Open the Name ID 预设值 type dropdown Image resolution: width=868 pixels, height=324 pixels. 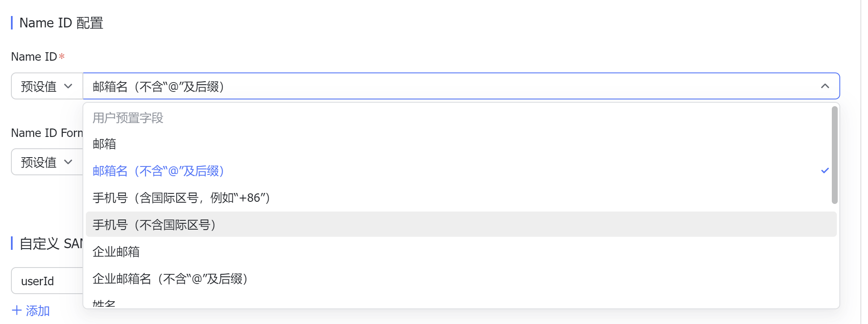tap(46, 86)
